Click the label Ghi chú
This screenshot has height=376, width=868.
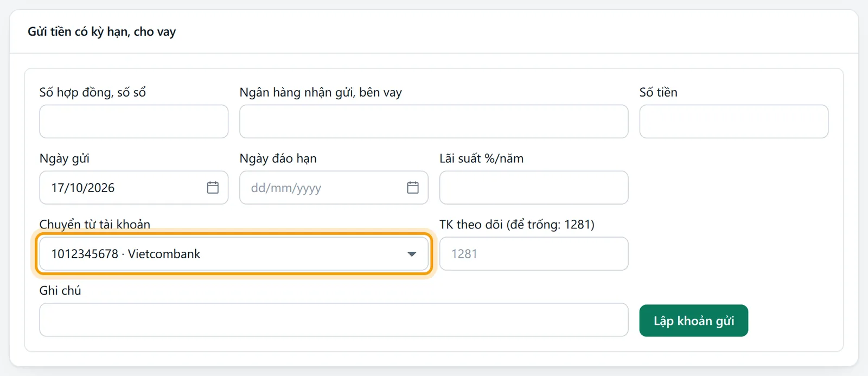click(60, 290)
